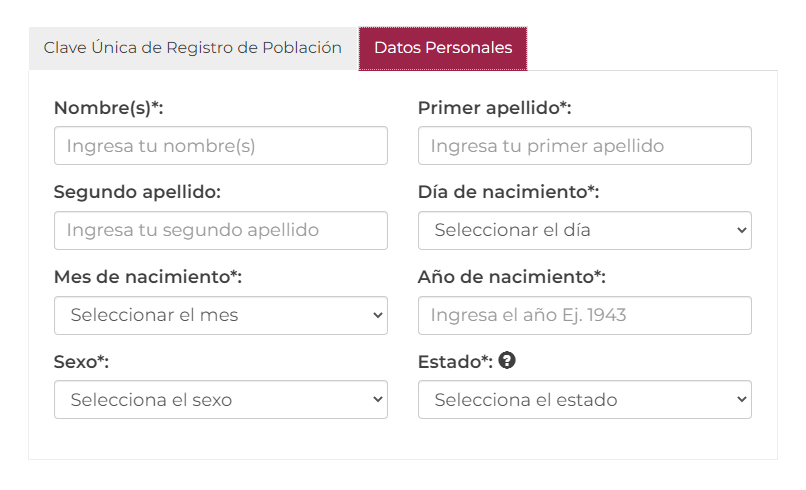
Task: Click the Primer apellido text box
Action: pos(584,146)
